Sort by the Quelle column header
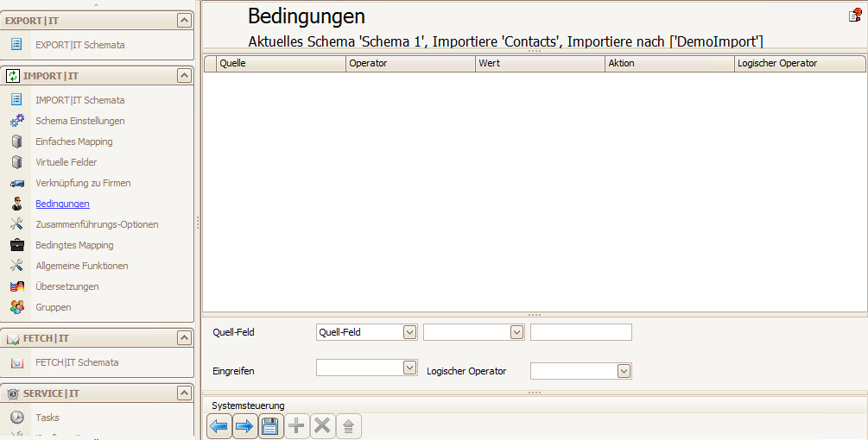 pyautogui.click(x=281, y=64)
